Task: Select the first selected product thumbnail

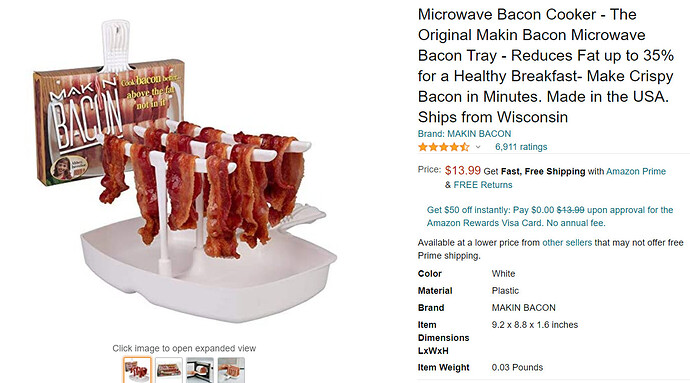Action: pos(137,370)
